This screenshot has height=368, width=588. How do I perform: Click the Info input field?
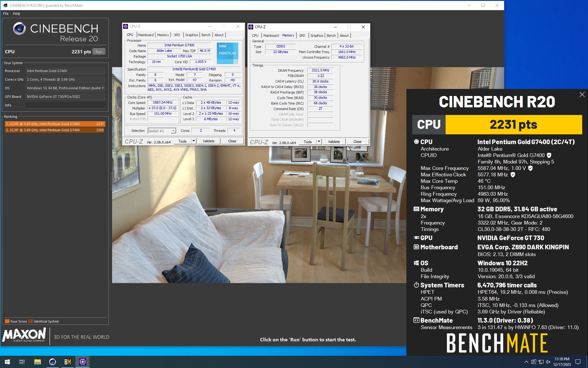[65, 105]
